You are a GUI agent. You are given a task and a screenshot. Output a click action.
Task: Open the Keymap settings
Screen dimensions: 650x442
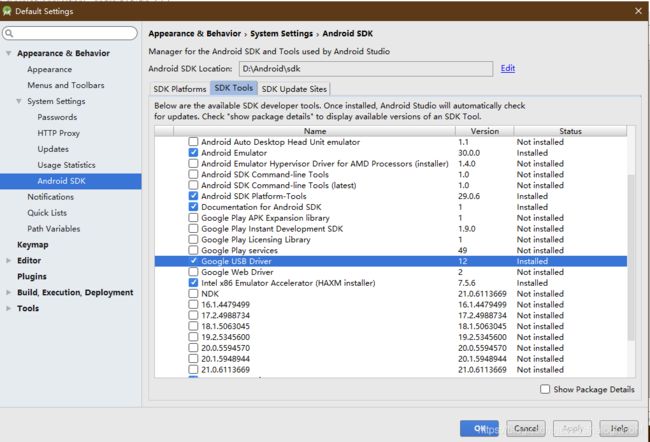coord(33,245)
